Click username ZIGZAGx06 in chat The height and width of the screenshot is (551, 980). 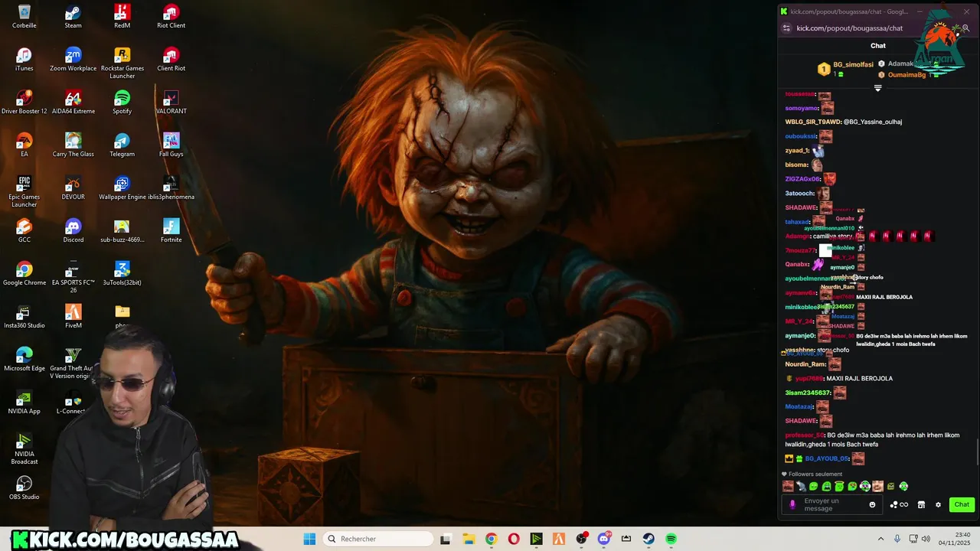click(x=802, y=179)
